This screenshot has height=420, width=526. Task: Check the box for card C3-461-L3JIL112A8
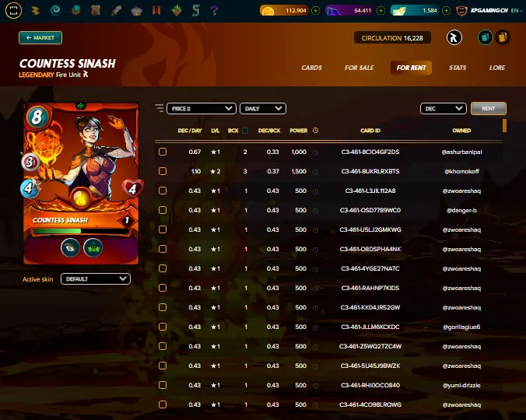pos(163,191)
